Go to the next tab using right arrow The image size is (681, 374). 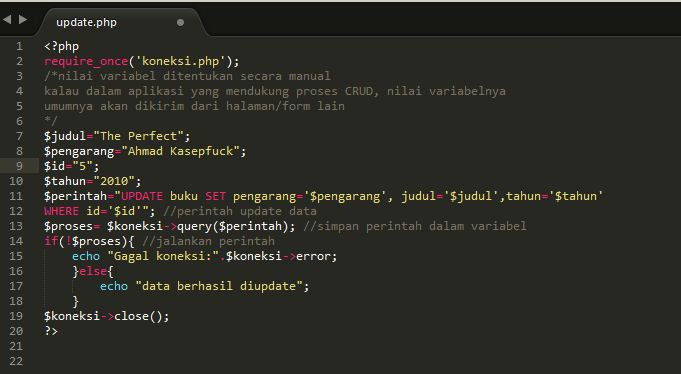(x=23, y=20)
